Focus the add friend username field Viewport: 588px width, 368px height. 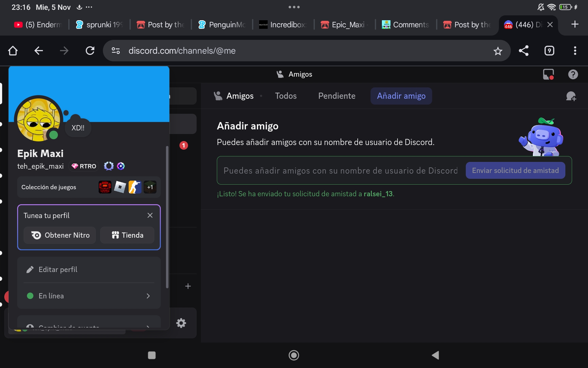coord(340,171)
